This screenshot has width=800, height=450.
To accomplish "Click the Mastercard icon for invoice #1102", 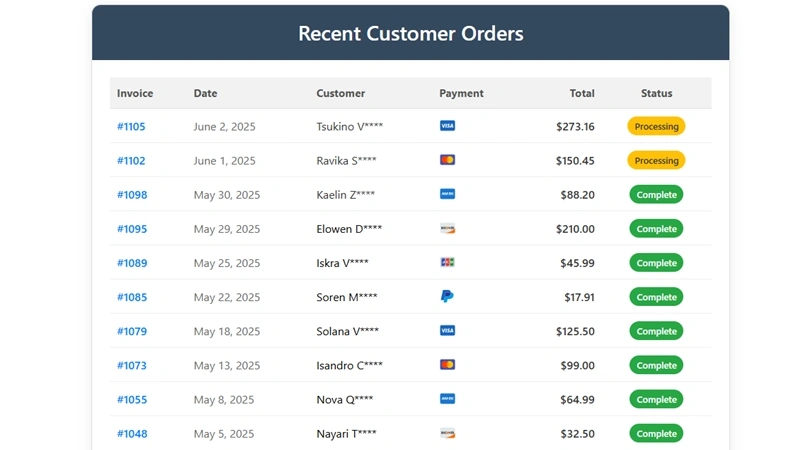I will coord(447,160).
